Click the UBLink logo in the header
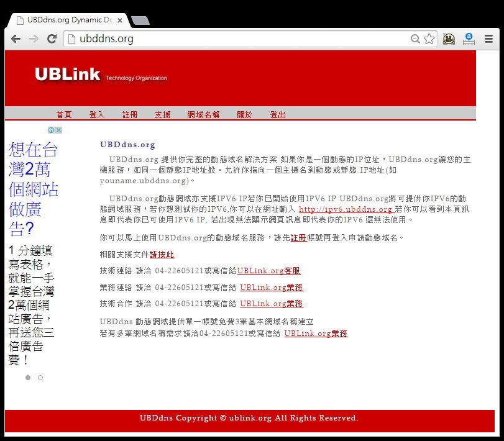This screenshot has width=504, height=441. point(68,75)
